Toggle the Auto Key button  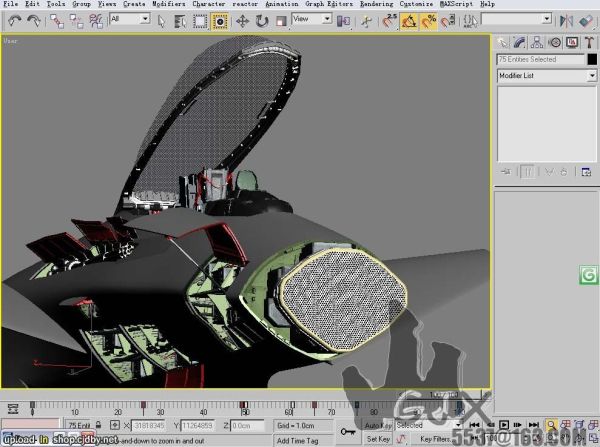coord(378,425)
